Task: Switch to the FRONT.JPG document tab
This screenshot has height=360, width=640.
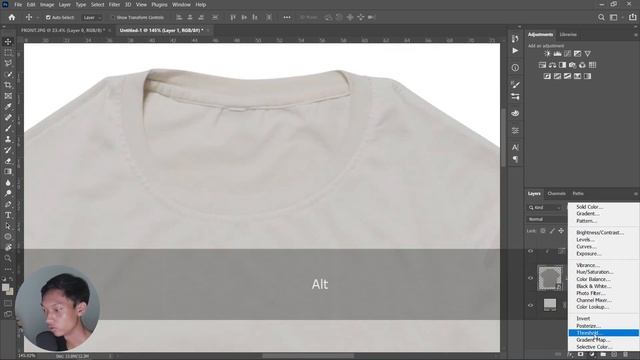Action: click(x=62, y=30)
